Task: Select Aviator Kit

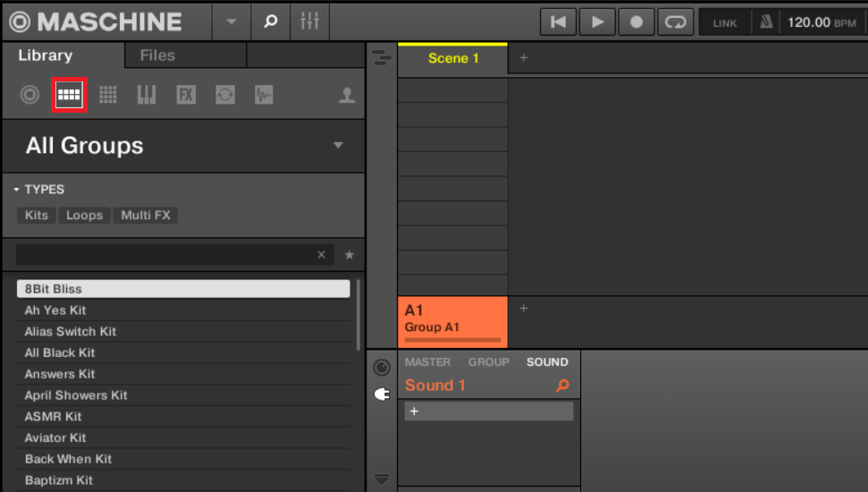Action: click(183, 437)
